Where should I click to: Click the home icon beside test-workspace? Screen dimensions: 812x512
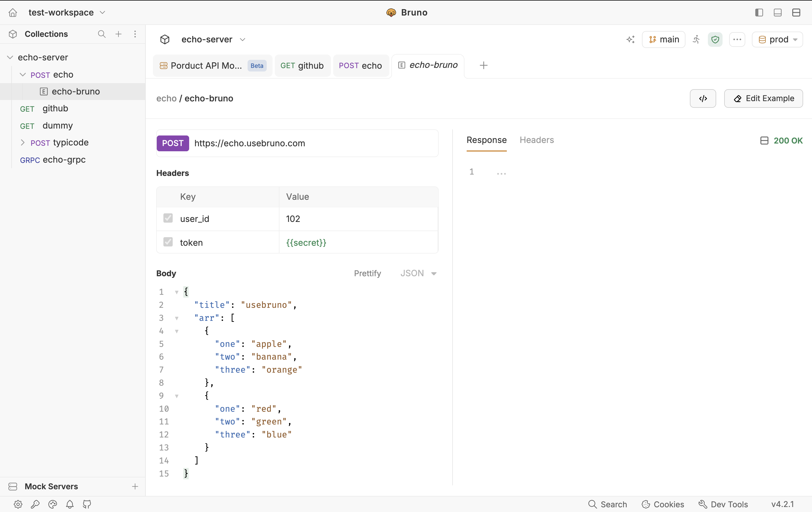12,12
